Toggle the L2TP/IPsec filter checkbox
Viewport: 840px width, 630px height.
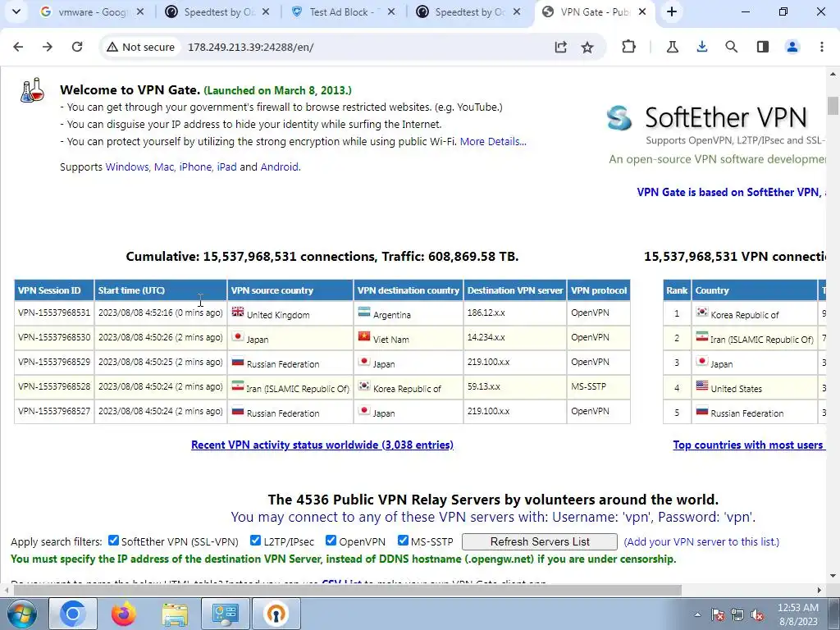tap(256, 541)
